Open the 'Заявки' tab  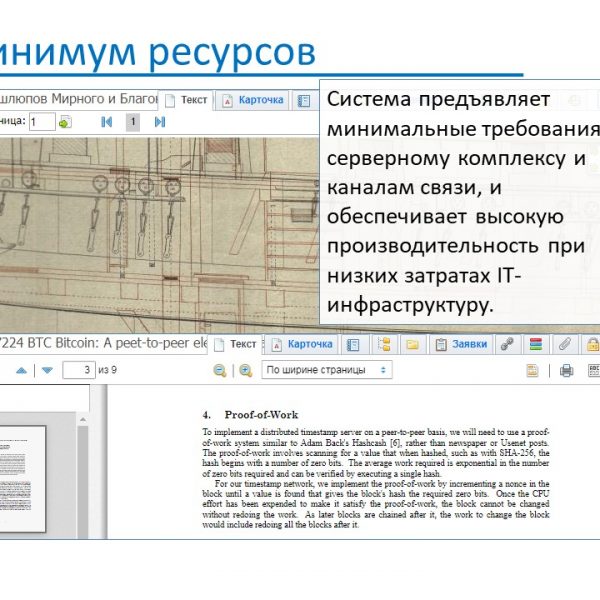[x=460, y=345]
